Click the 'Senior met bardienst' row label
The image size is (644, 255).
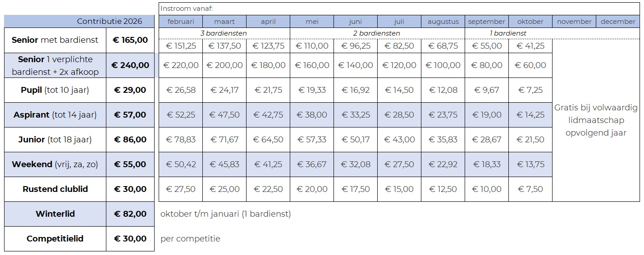click(55, 40)
